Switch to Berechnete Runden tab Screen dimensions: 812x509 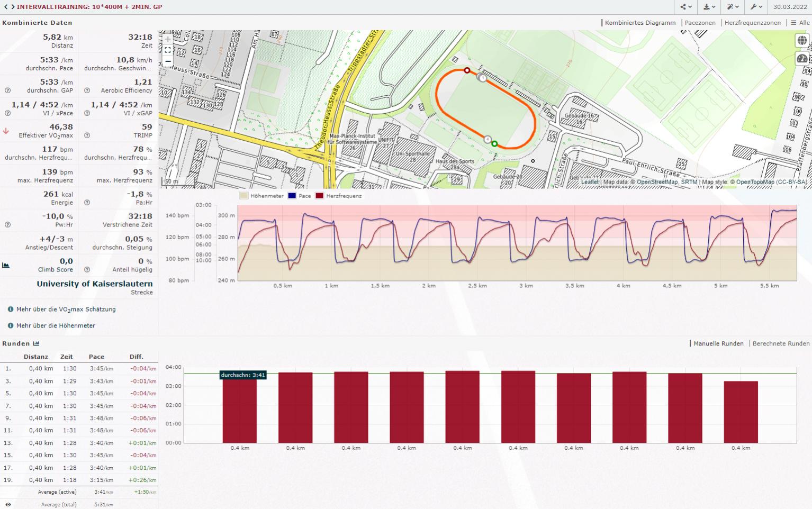(781, 343)
